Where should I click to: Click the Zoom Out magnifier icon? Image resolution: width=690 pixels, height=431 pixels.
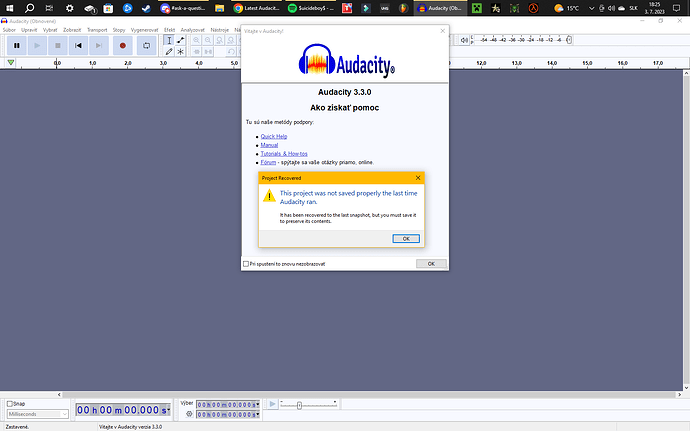click(x=208, y=40)
